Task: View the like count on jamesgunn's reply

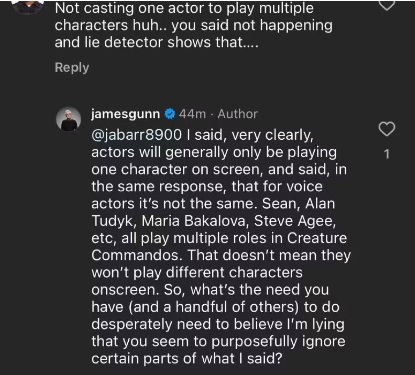Action: [387, 154]
